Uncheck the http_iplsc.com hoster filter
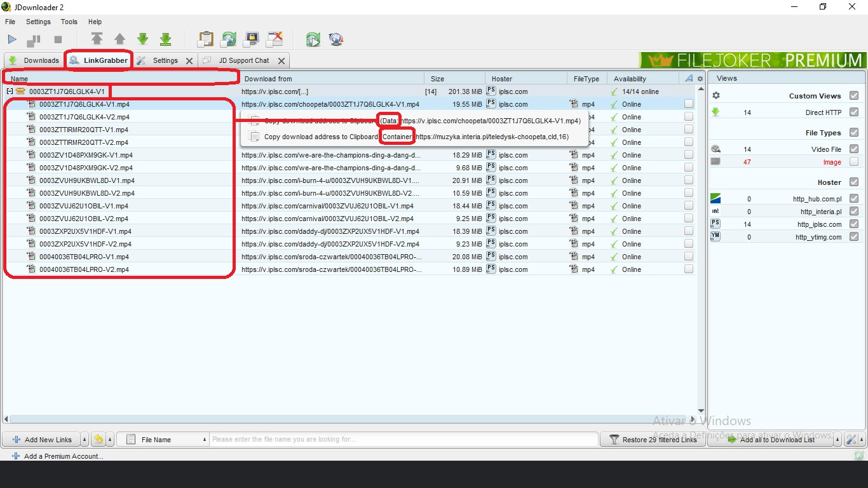 853,224
